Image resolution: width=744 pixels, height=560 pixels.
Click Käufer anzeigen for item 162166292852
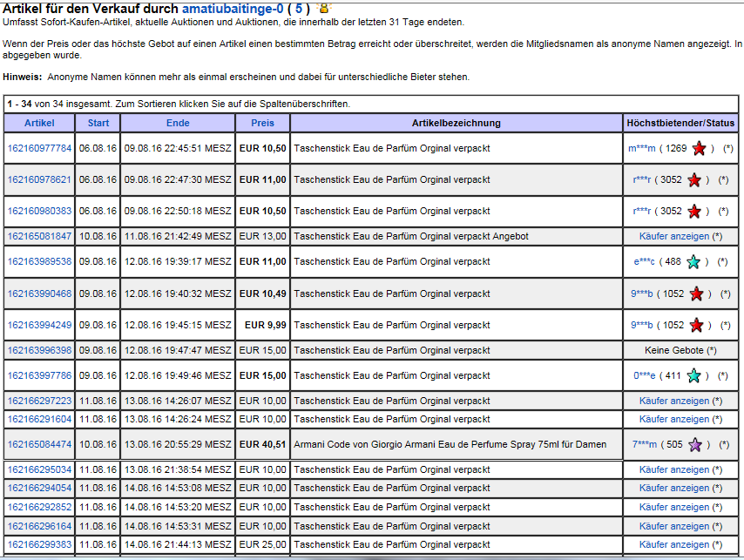click(673, 507)
